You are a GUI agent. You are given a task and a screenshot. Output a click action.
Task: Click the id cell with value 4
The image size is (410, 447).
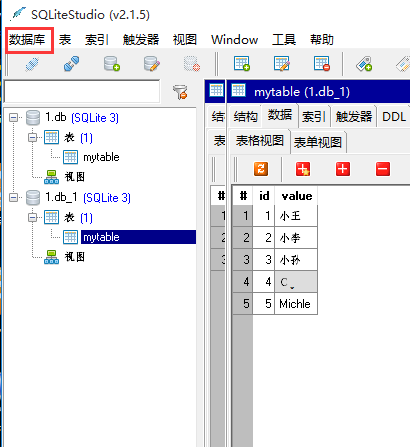(x=264, y=282)
